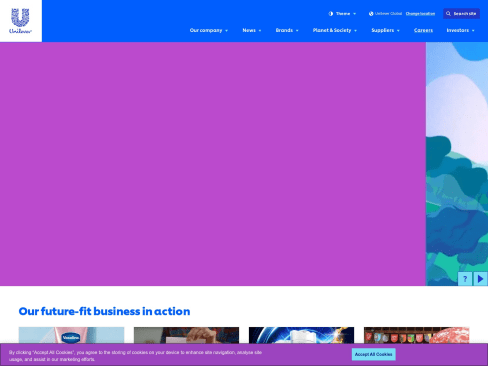Click the half-circle Theme contrast icon
The height and width of the screenshot is (366, 488).
click(x=331, y=14)
